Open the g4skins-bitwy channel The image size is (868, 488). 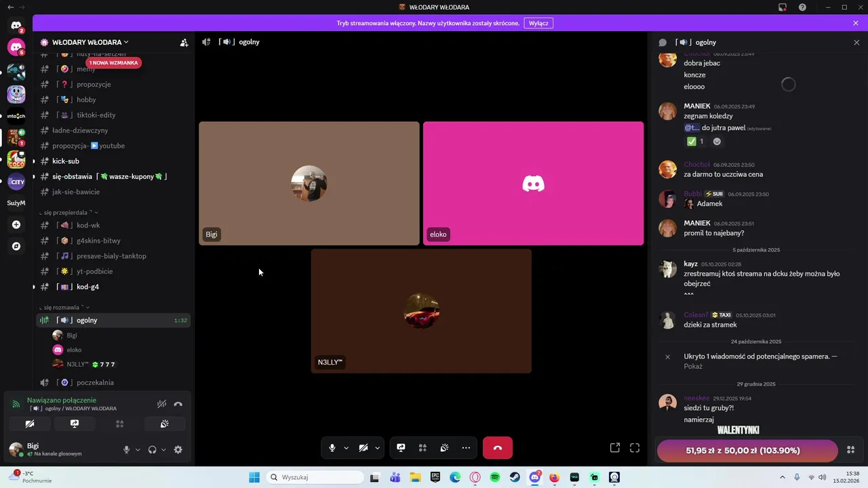tap(98, 241)
